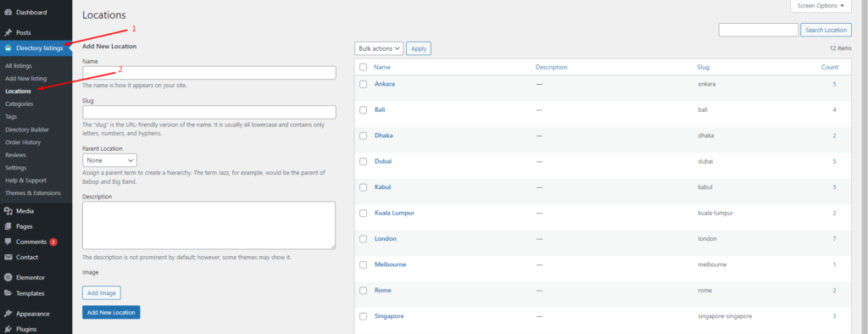Screen dimensions: 868x334
Task: Focus the location Name input field
Action: [209, 73]
